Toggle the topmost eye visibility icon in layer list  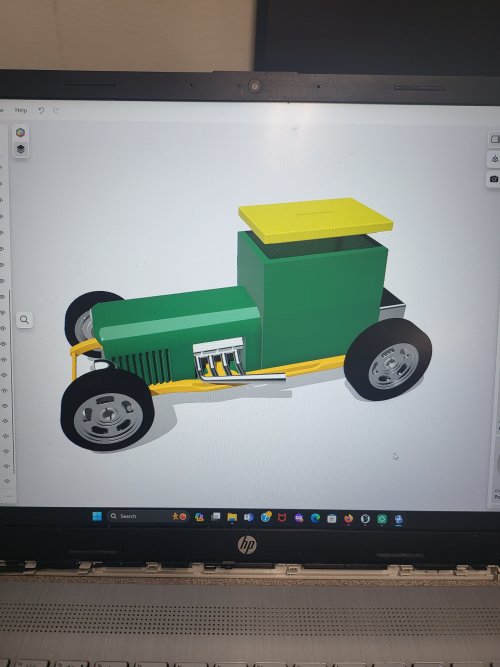click(2, 167)
